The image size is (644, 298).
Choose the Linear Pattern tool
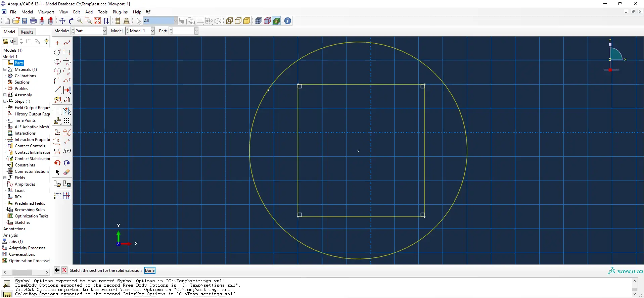click(67, 120)
